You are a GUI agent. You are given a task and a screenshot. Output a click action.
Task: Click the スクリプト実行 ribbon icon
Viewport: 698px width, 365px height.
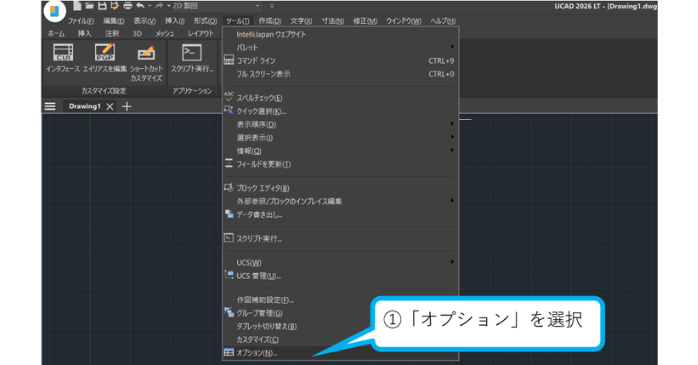(192, 58)
